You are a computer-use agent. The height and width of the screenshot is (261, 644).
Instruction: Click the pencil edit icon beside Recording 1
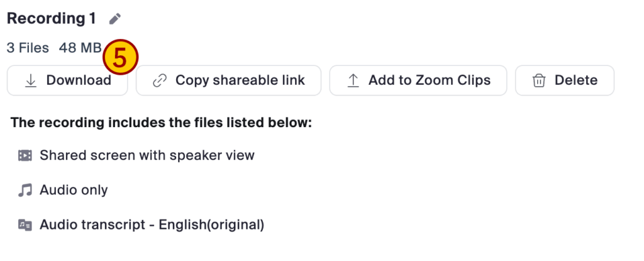point(114,19)
